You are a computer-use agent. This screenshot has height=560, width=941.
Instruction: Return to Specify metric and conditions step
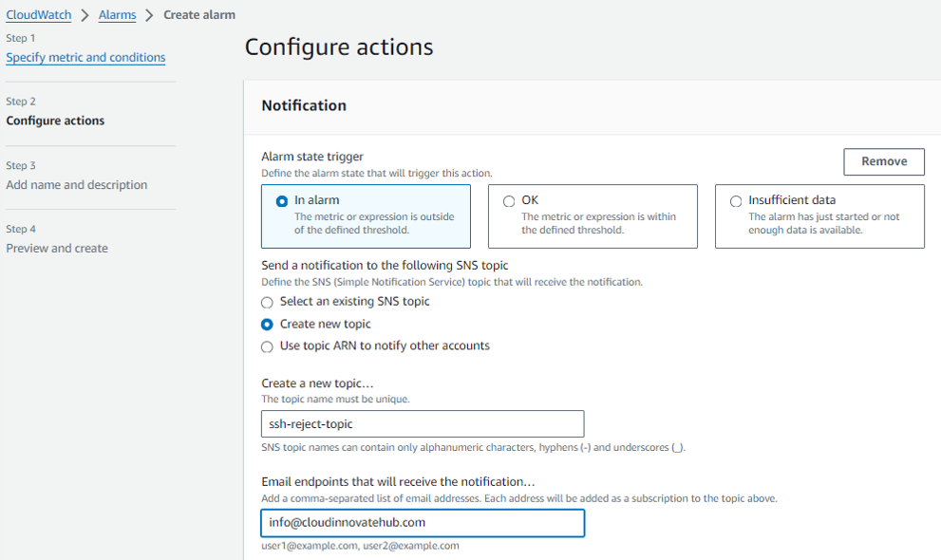[85, 57]
